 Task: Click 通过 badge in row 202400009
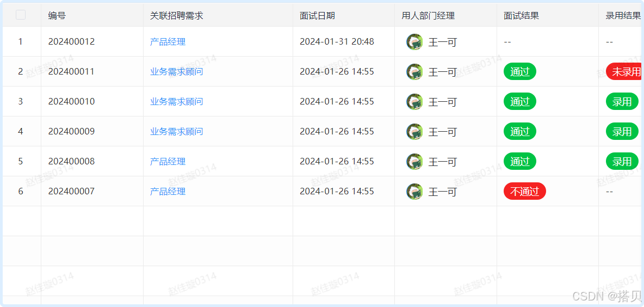click(x=520, y=132)
